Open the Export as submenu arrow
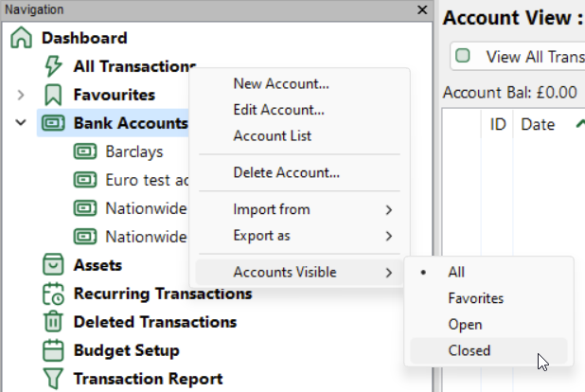The image size is (585, 392). click(389, 236)
